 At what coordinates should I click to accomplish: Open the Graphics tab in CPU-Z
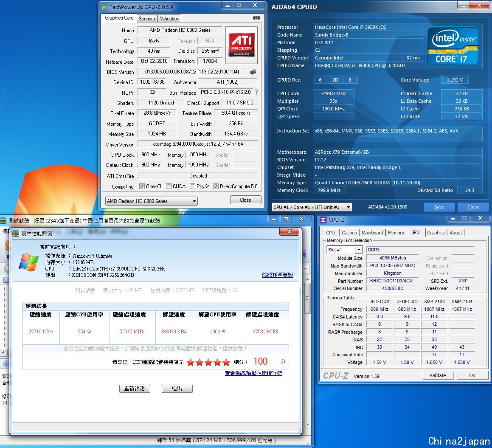(436, 233)
